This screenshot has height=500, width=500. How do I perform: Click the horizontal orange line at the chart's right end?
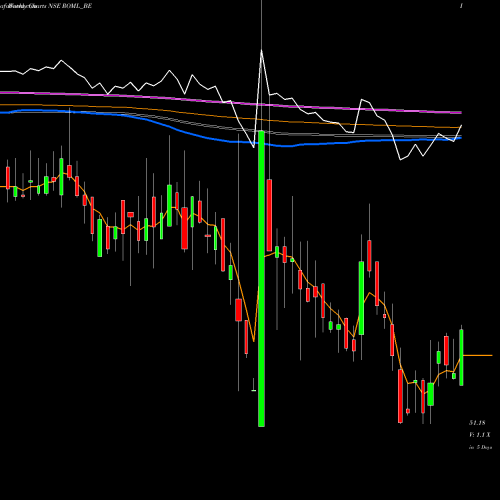(x=478, y=355)
